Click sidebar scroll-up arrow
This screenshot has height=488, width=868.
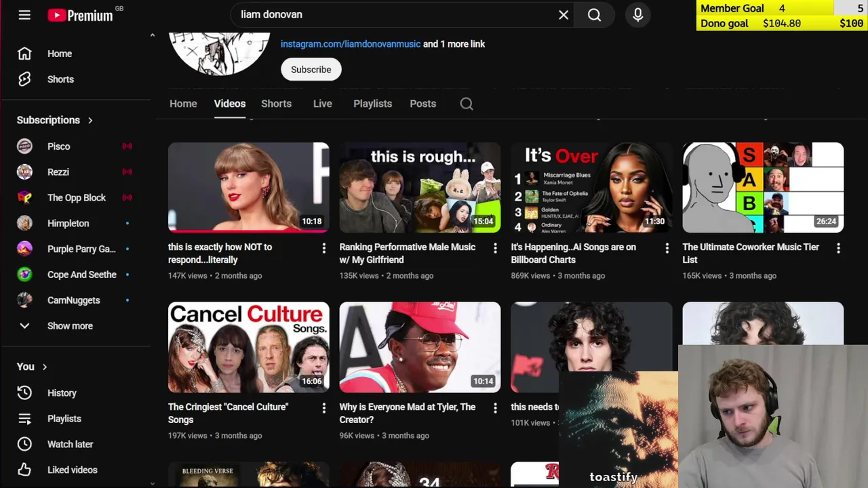tap(152, 35)
